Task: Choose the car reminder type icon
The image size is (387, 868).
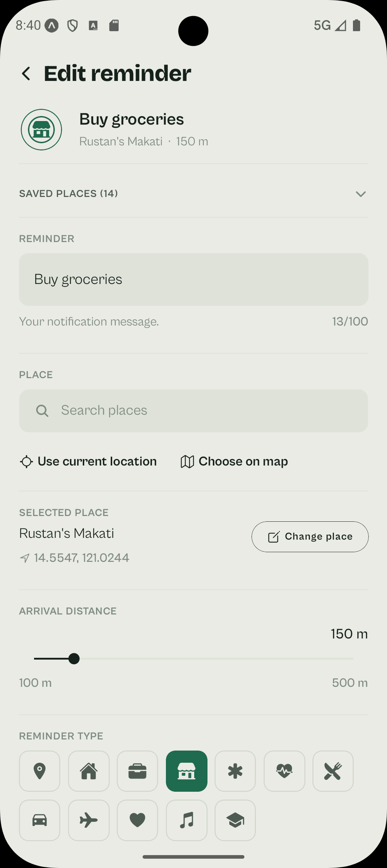Action: coord(40,820)
